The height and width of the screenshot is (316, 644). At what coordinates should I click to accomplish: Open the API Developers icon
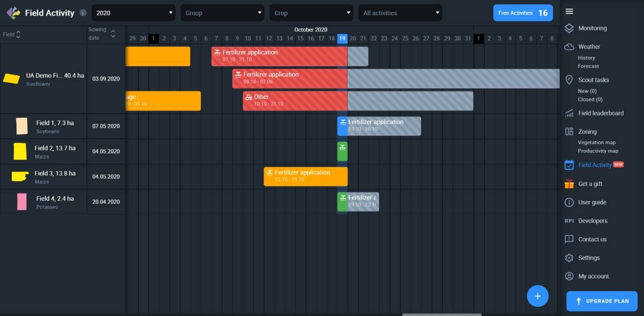click(x=569, y=221)
